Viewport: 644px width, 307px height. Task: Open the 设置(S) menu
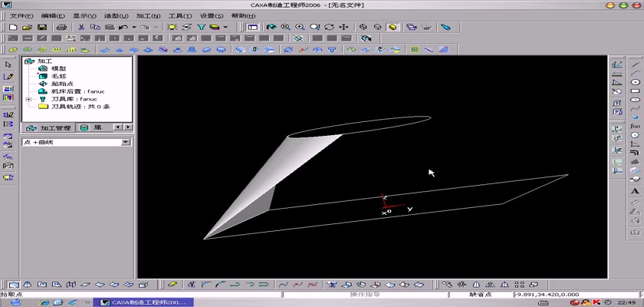[212, 15]
